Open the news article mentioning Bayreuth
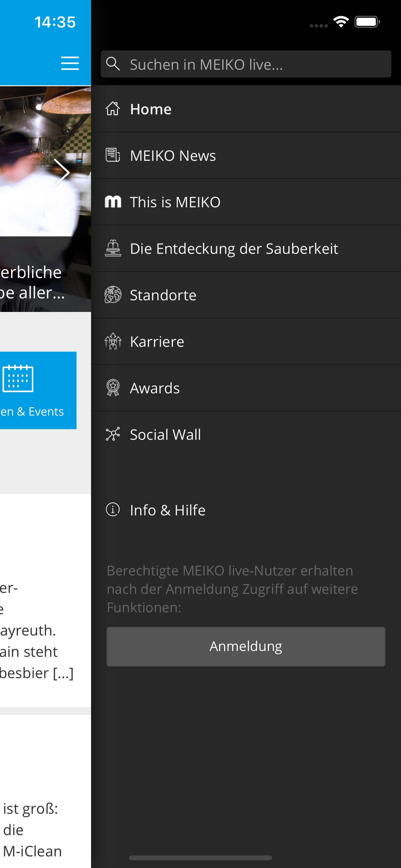The height and width of the screenshot is (868, 401). click(46, 600)
